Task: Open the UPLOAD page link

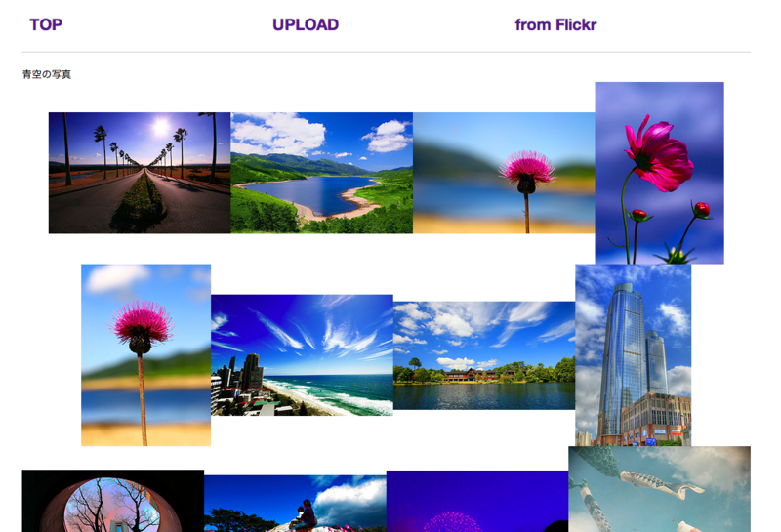Action: 306,24
